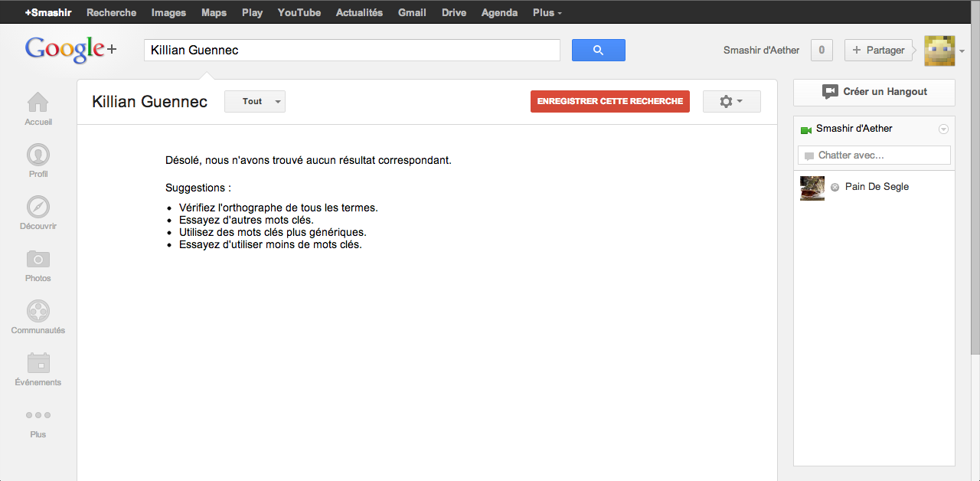Viewport: 980px width, 481px height.
Task: Open the Communautés sidebar icon
Action: coord(38,312)
